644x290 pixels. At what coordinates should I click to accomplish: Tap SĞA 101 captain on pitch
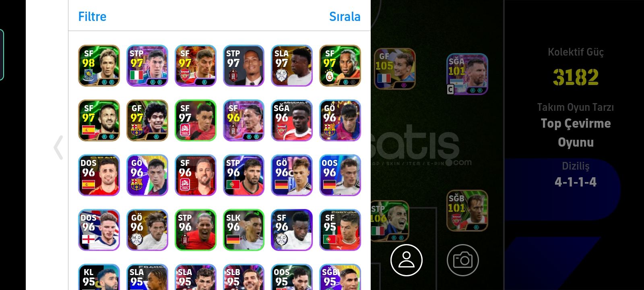pos(467,74)
